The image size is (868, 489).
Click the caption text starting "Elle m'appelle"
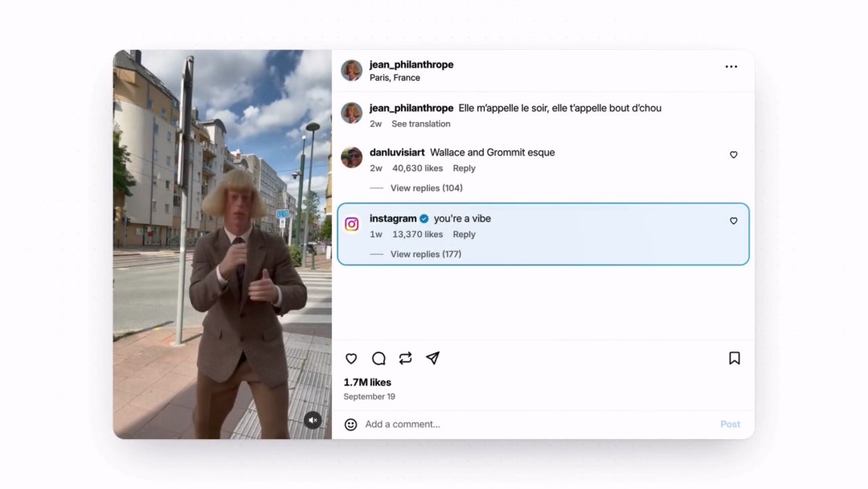coord(559,108)
